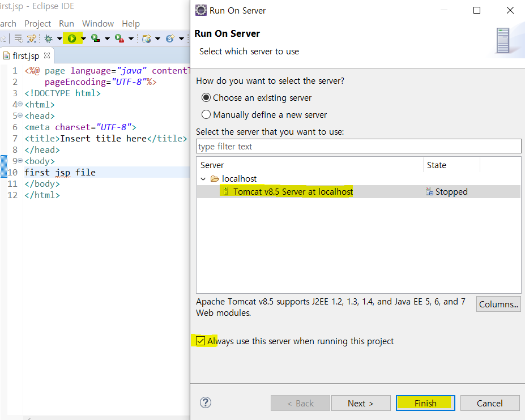525x420 pixels.
Task: Click the Debug bug icon in toolbar
Action: 49,38
